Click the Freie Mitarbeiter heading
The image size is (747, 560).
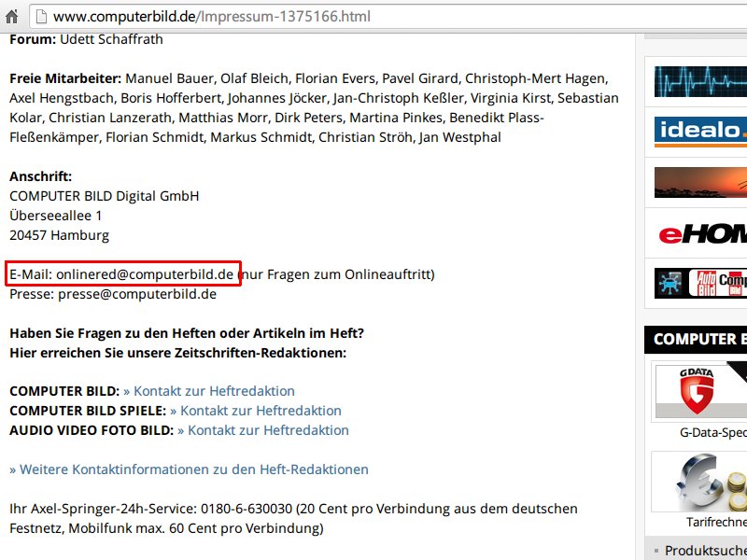[65, 78]
